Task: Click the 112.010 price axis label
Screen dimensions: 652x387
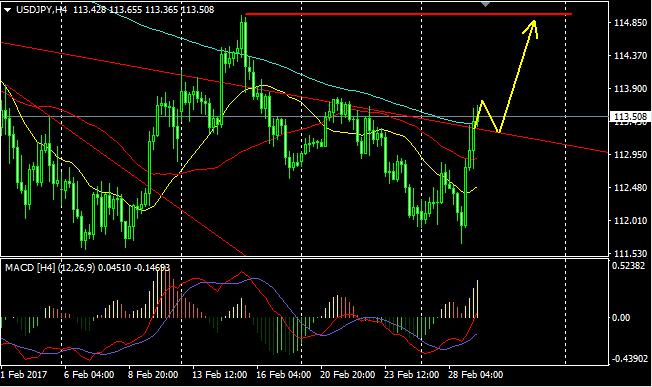Action: (630, 221)
